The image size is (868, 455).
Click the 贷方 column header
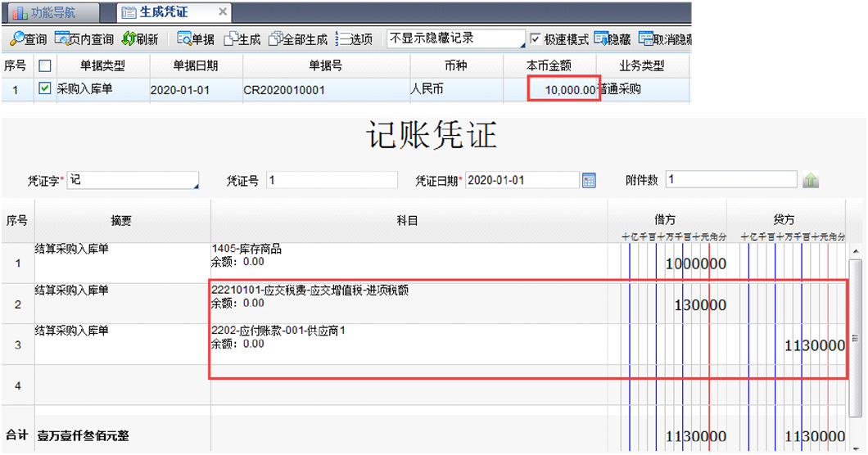coord(785,220)
